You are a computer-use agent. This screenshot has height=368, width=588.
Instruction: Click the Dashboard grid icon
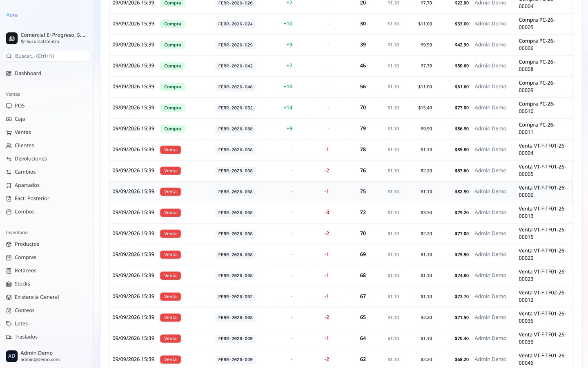9,74
